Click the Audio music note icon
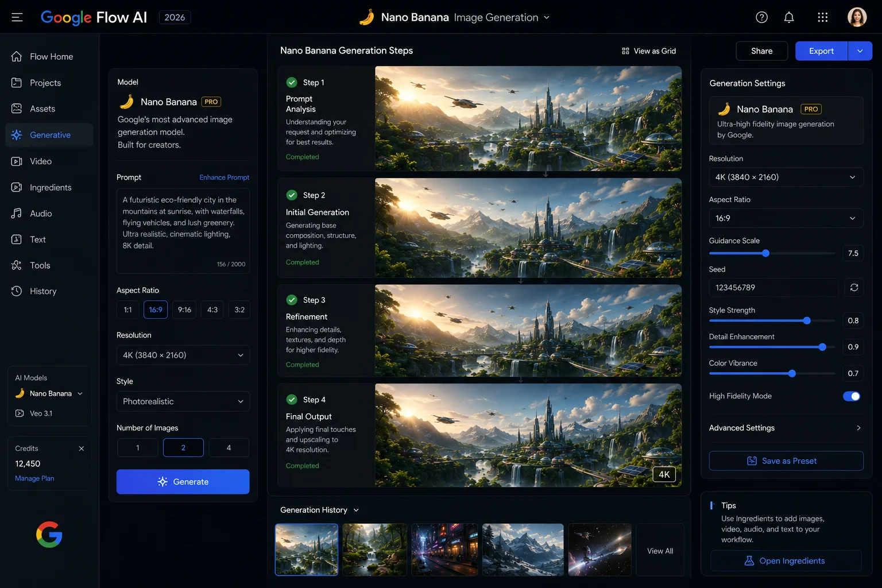The image size is (882, 588). (x=17, y=213)
